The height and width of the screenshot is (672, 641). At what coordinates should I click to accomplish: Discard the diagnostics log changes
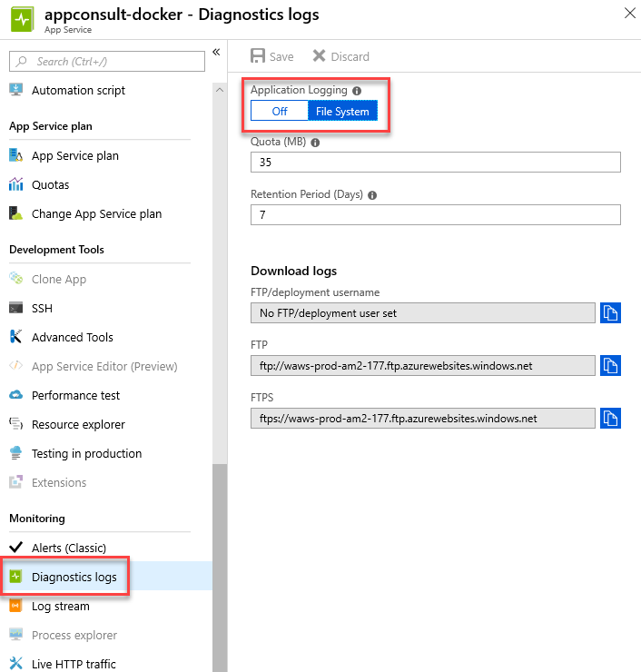coord(341,56)
